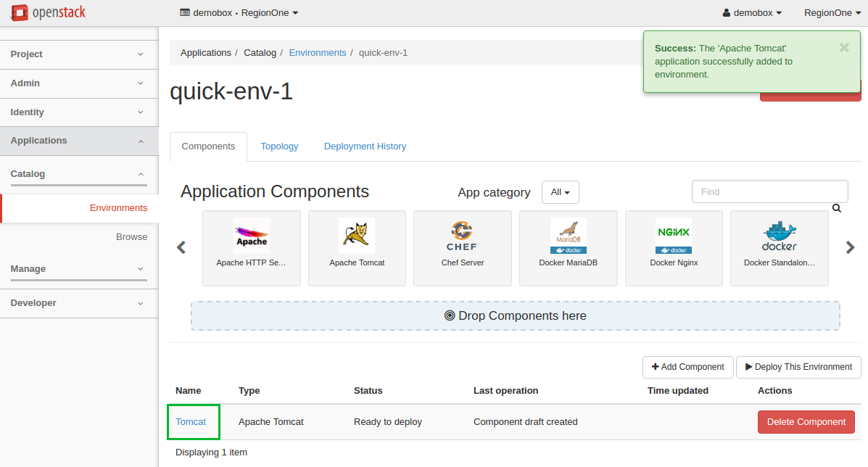Open the Tomcat component details link

pos(191,421)
